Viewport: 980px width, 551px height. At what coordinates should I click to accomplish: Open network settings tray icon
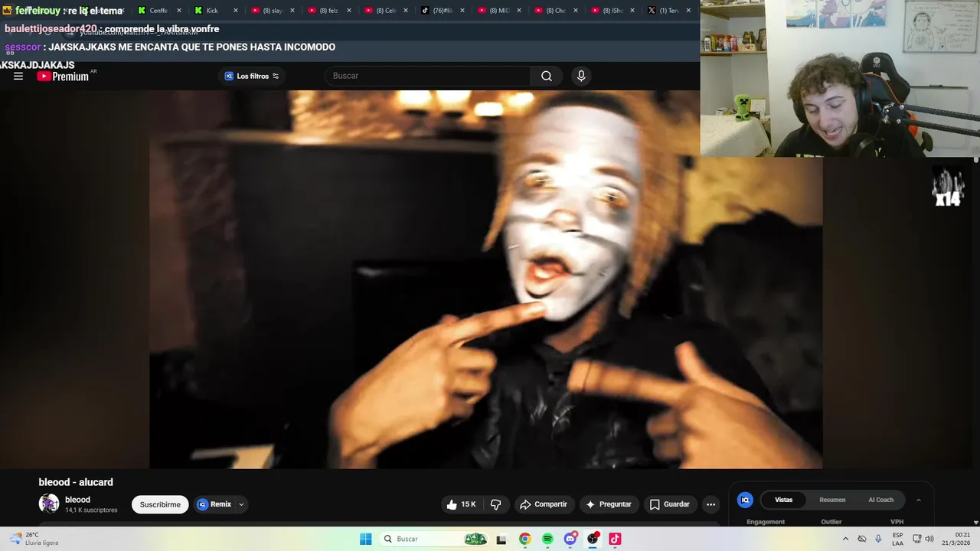[x=917, y=539]
